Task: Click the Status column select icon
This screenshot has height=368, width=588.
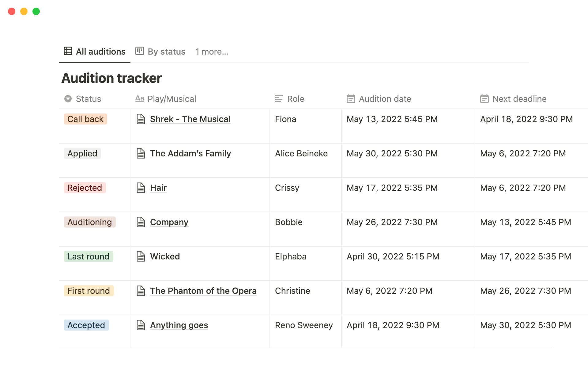Action: pyautogui.click(x=68, y=99)
